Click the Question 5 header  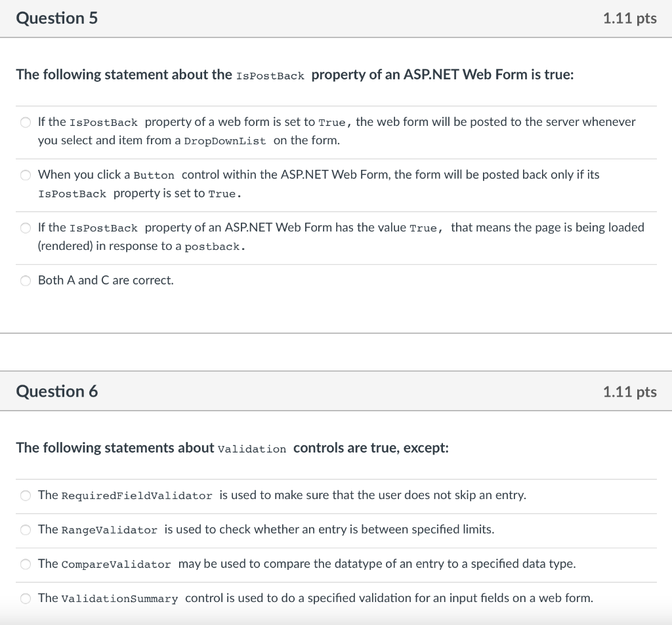pos(57,18)
